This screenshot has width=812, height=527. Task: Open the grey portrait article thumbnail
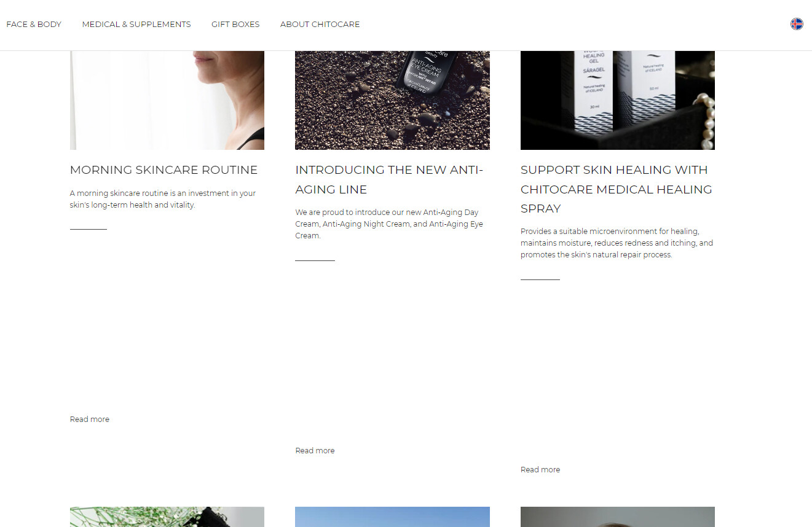click(x=618, y=517)
